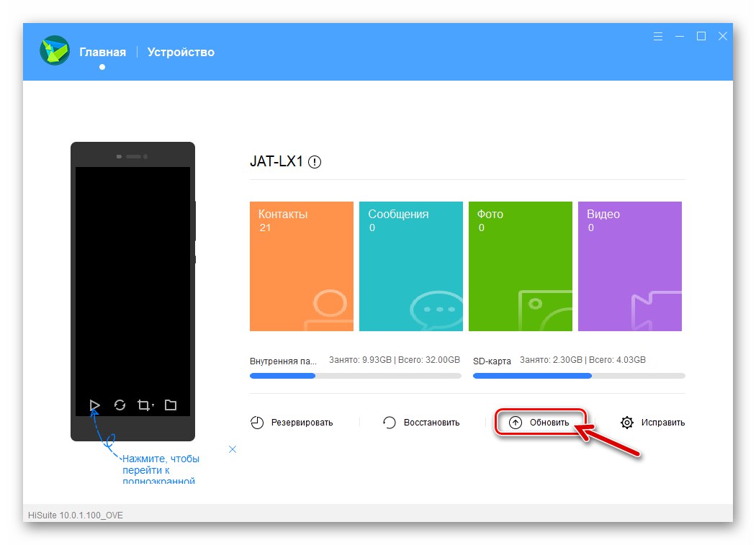Maximize the HiSuite window
Screen dimensions: 756x545
pyautogui.click(x=701, y=36)
